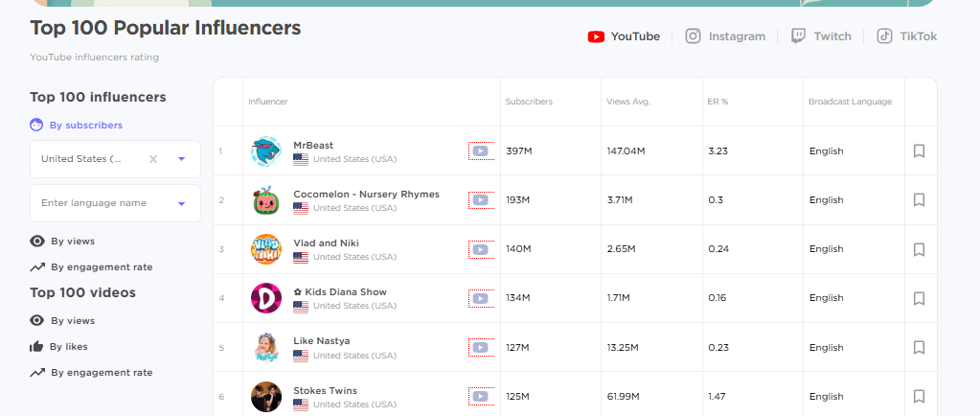This screenshot has height=416, width=980.
Task: Click the 147.04M views average value
Action: pyautogui.click(x=626, y=150)
